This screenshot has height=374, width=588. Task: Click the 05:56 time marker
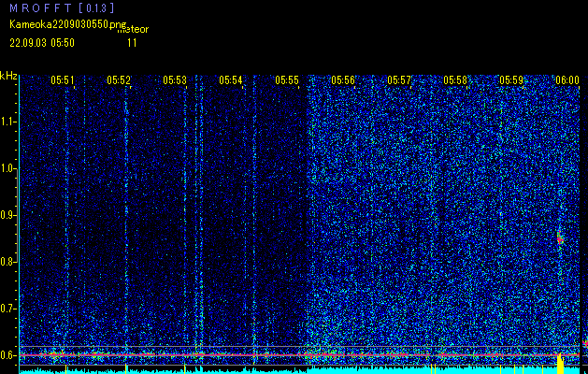(343, 80)
